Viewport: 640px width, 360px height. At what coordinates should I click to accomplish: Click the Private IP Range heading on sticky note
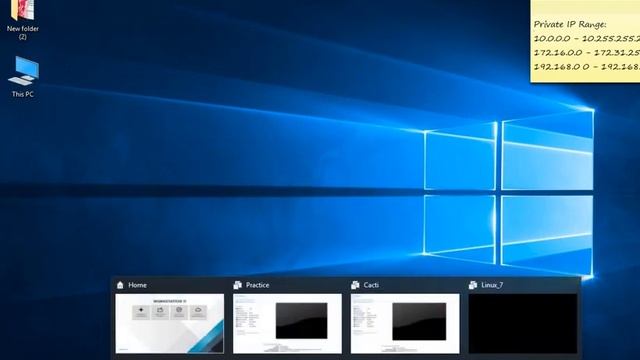(x=570, y=24)
